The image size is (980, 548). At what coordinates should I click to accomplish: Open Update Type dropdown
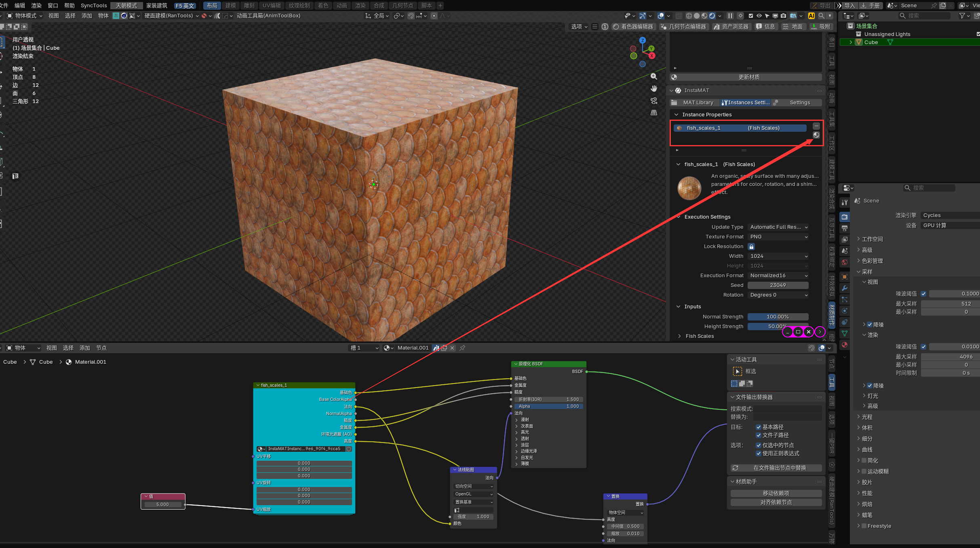(x=778, y=227)
